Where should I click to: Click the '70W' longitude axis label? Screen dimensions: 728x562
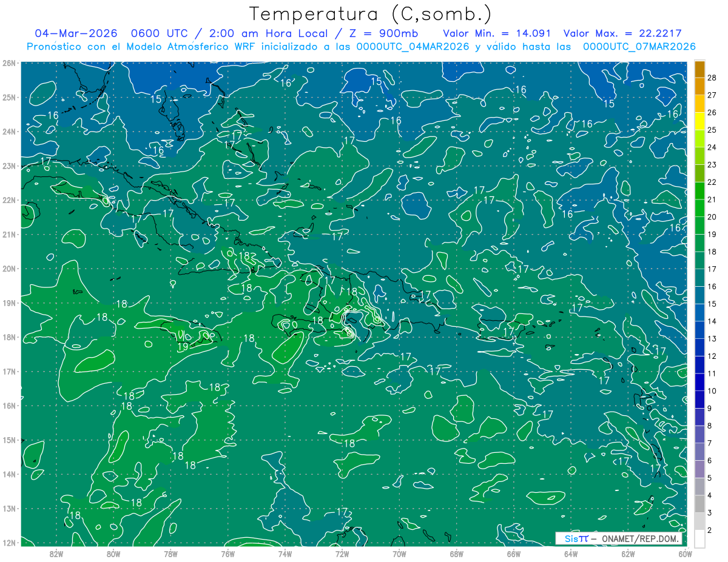pos(399,554)
